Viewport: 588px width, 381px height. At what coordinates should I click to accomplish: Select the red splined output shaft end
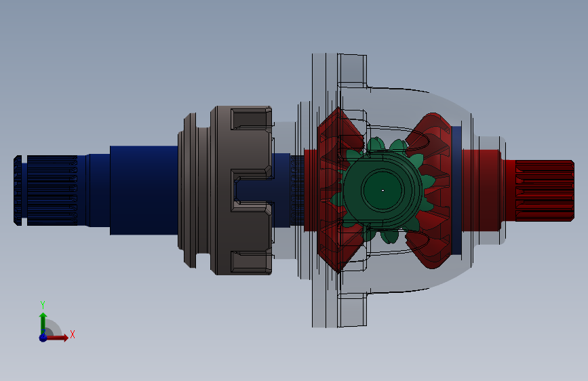[545, 190]
